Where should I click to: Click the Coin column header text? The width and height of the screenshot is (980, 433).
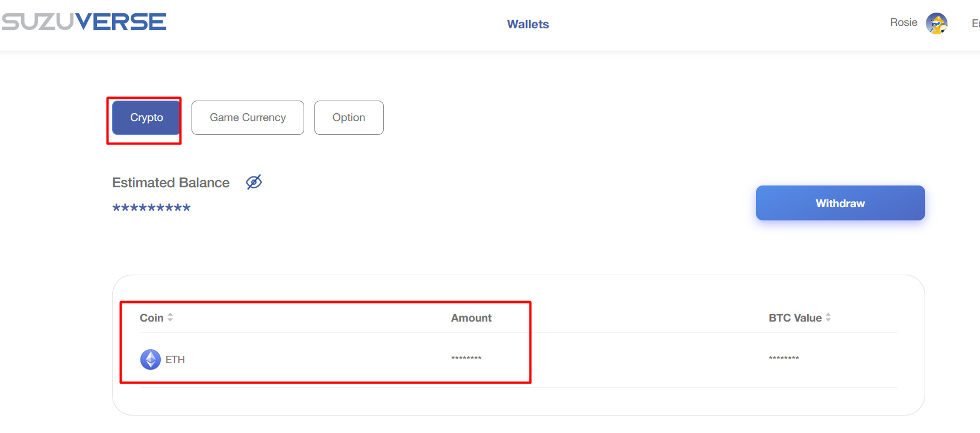pos(151,318)
